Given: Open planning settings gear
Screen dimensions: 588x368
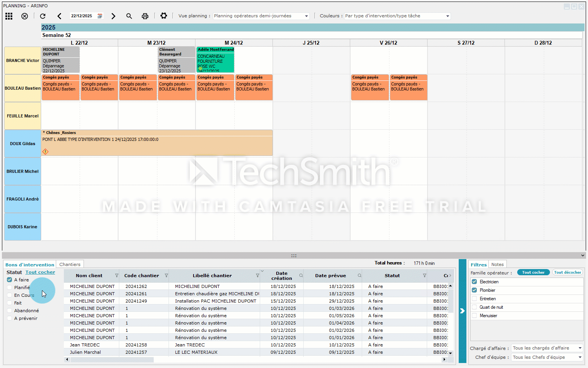Looking at the screenshot, I should [164, 16].
